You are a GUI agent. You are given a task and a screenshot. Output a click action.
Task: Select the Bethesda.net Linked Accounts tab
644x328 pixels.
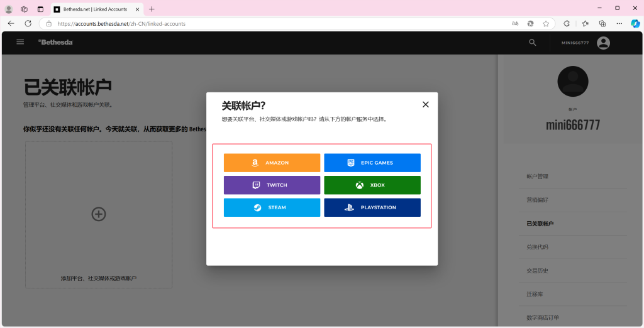[x=97, y=9]
